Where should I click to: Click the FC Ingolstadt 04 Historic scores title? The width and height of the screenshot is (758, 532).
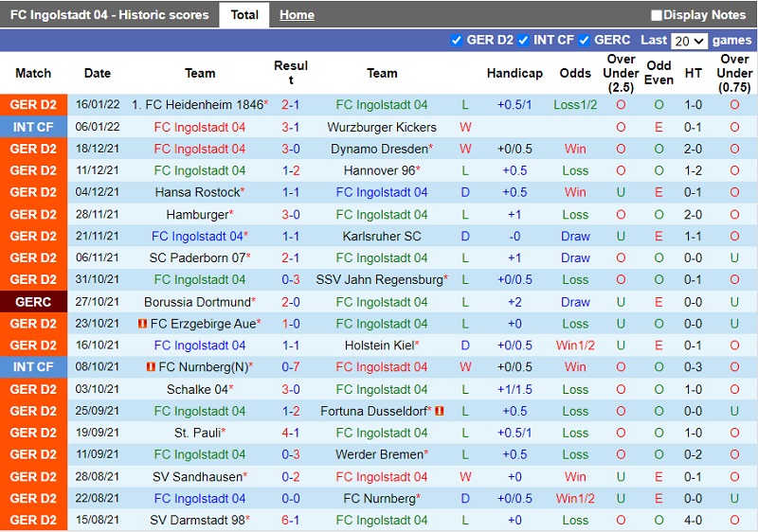point(109,15)
